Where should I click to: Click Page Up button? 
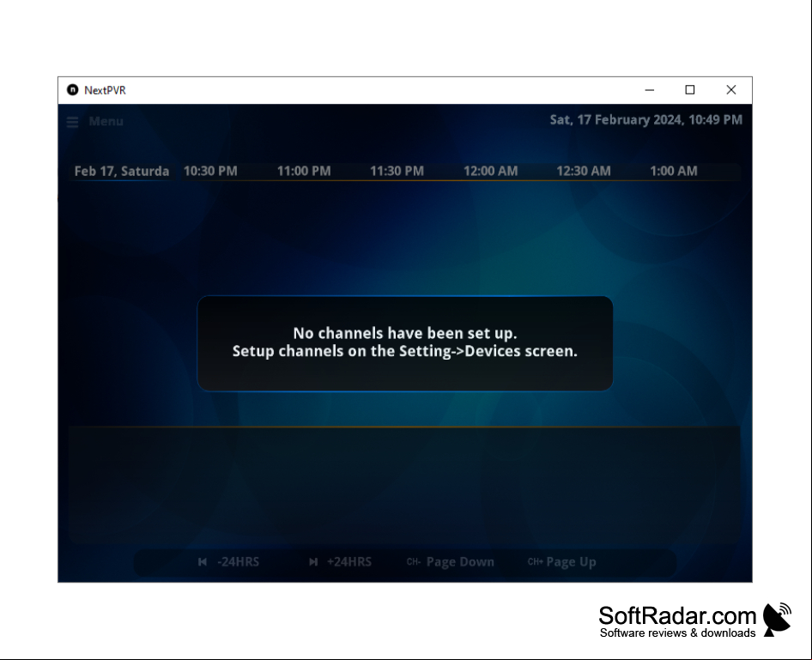pos(571,561)
